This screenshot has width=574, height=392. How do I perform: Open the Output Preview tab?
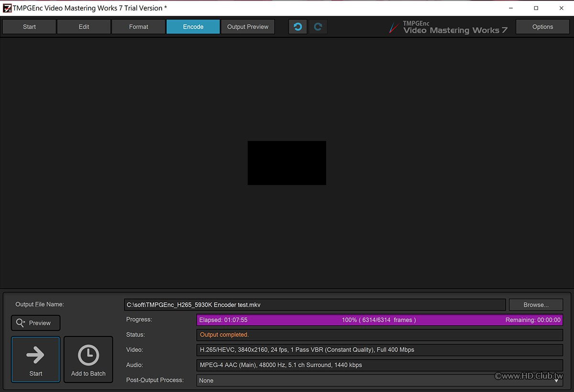pyautogui.click(x=248, y=27)
